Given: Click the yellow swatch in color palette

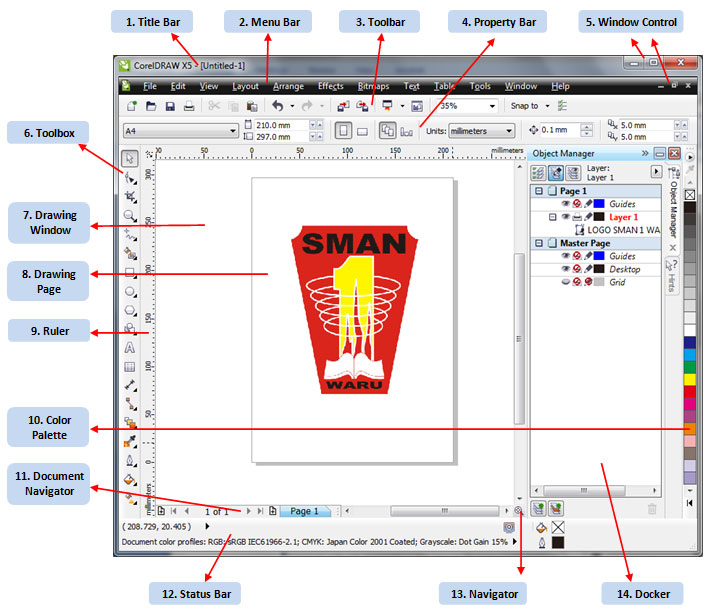Looking at the screenshot, I should pos(690,379).
